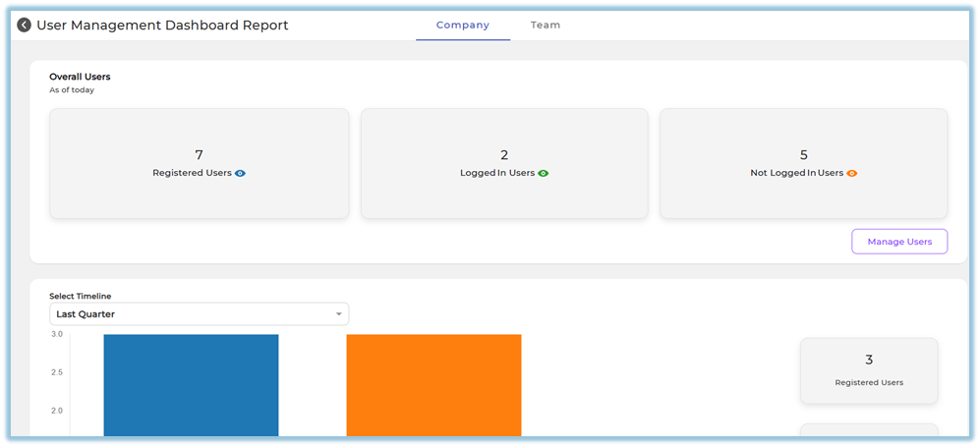Image resolution: width=980 pixels, height=447 pixels.
Task: Click the As of today subtitle
Action: click(x=72, y=90)
